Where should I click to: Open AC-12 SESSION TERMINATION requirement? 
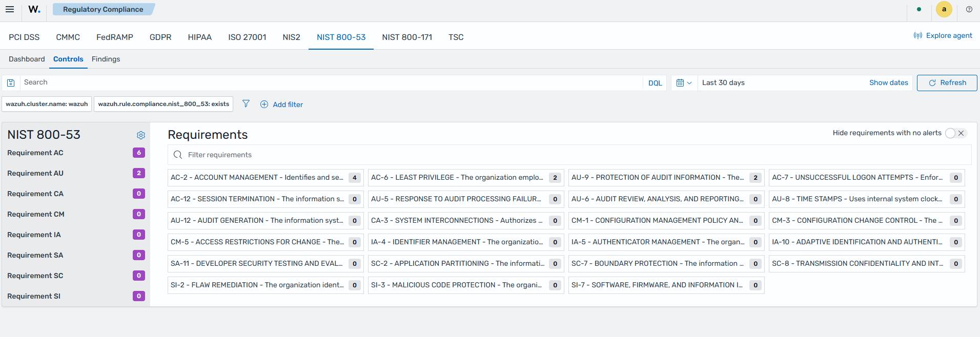tap(266, 199)
